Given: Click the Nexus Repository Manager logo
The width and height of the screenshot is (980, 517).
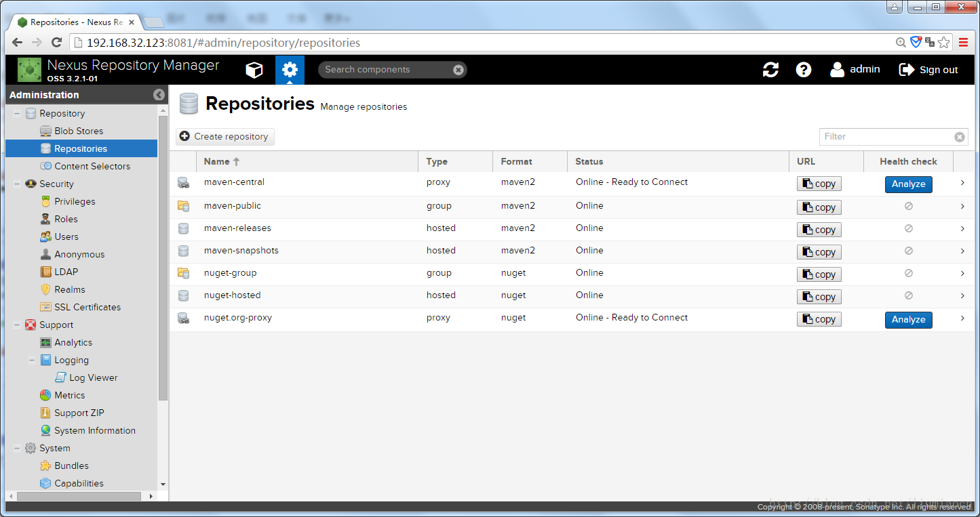Looking at the screenshot, I should pyautogui.click(x=29, y=70).
